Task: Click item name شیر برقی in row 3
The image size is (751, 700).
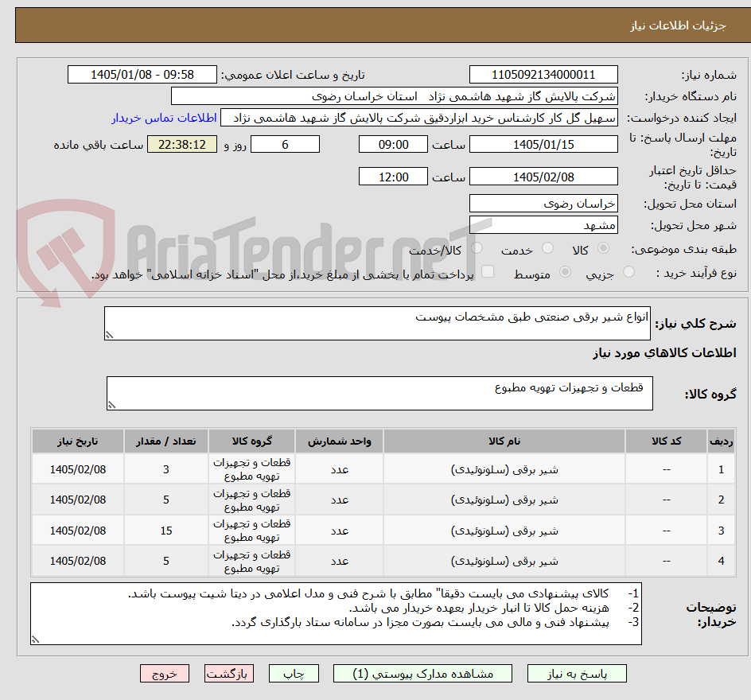Action: [x=504, y=531]
